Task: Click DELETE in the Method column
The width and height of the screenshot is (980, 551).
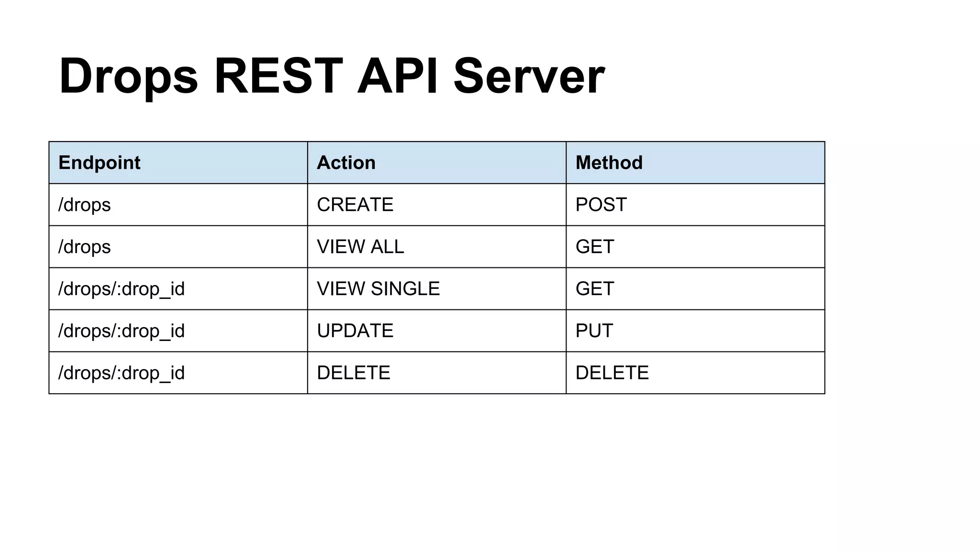Action: tap(695, 373)
